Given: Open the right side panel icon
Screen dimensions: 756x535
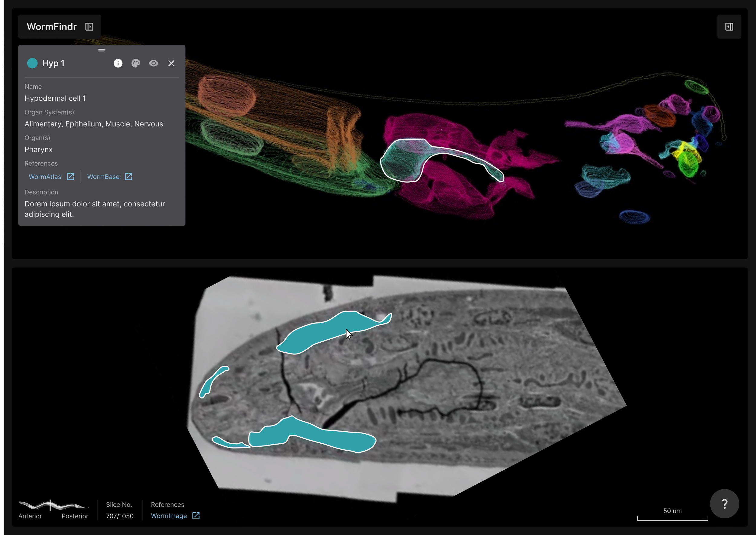Looking at the screenshot, I should click(729, 27).
